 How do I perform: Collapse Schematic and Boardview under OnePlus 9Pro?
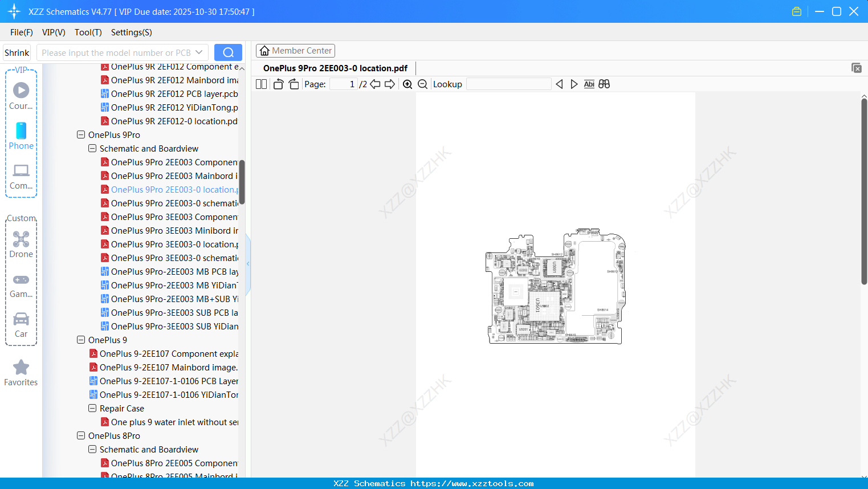point(92,149)
